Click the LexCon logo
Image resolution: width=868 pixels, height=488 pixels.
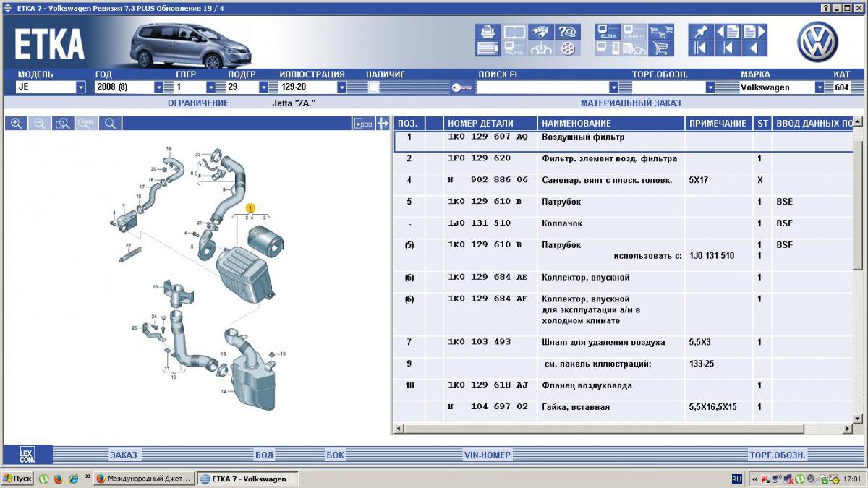coord(27,455)
